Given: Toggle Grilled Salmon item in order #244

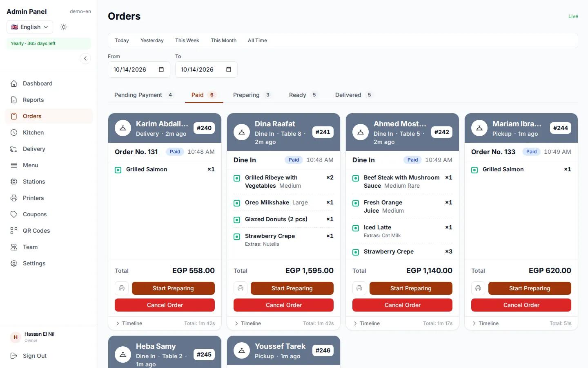Looking at the screenshot, I should pos(474,170).
